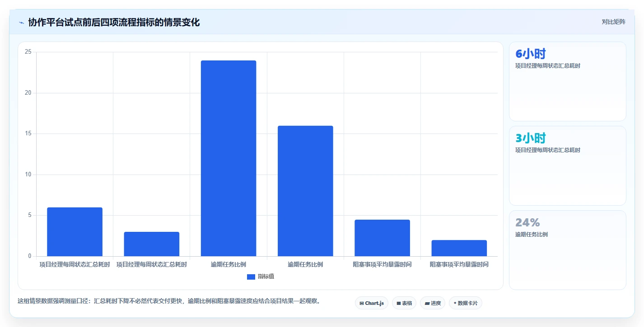
Task: Click the y-axis label 20
Action: [x=28, y=93]
